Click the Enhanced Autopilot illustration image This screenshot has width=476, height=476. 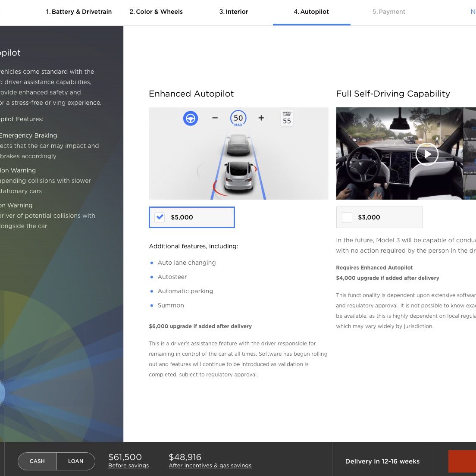tap(238, 153)
